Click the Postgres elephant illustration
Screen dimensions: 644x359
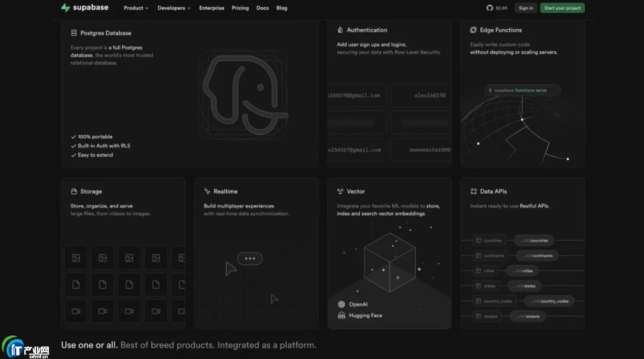[244, 95]
